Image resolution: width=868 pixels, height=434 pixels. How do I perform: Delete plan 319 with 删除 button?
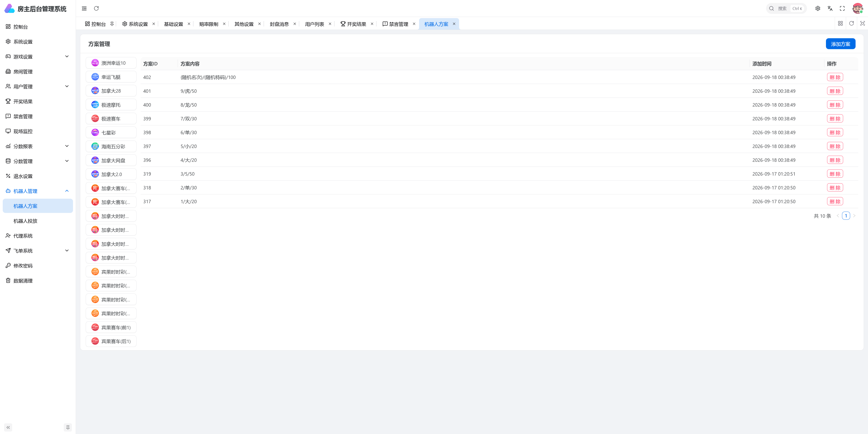pyautogui.click(x=835, y=174)
